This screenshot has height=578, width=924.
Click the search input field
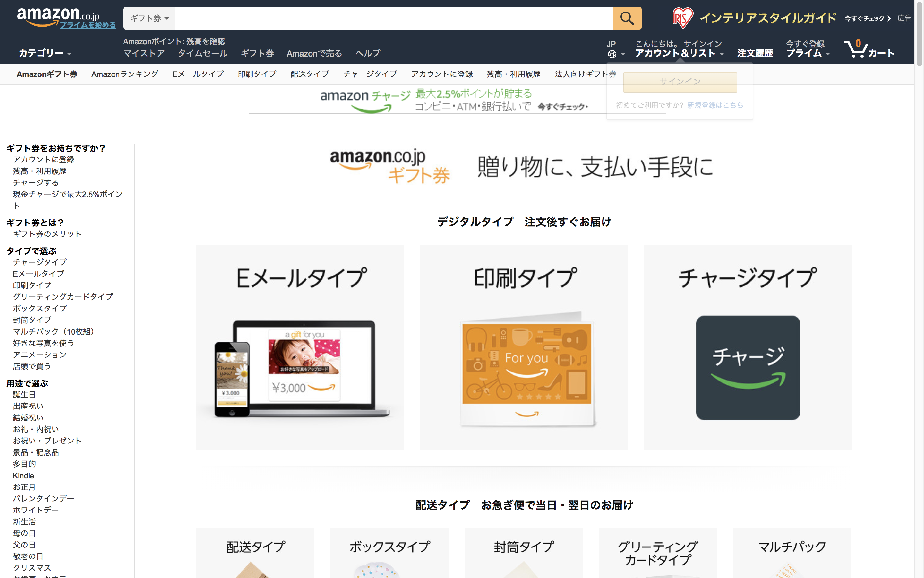pyautogui.click(x=394, y=18)
